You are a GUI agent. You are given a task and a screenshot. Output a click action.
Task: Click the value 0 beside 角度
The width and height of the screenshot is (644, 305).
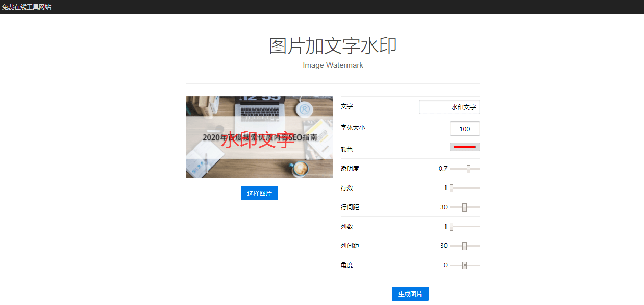click(x=445, y=265)
